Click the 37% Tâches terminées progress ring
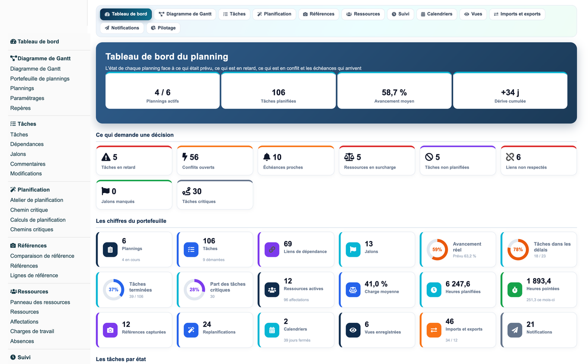Screen dimensions: 588x364 [114, 290]
